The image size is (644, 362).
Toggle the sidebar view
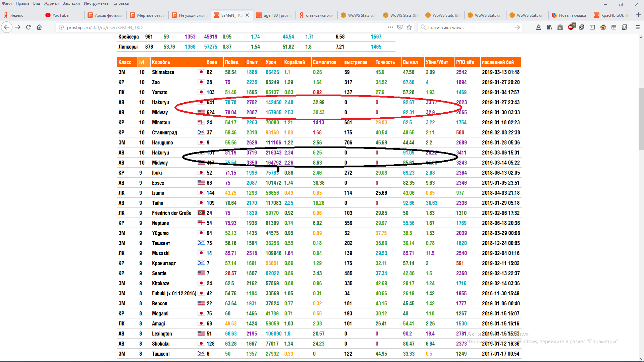[x=592, y=27]
